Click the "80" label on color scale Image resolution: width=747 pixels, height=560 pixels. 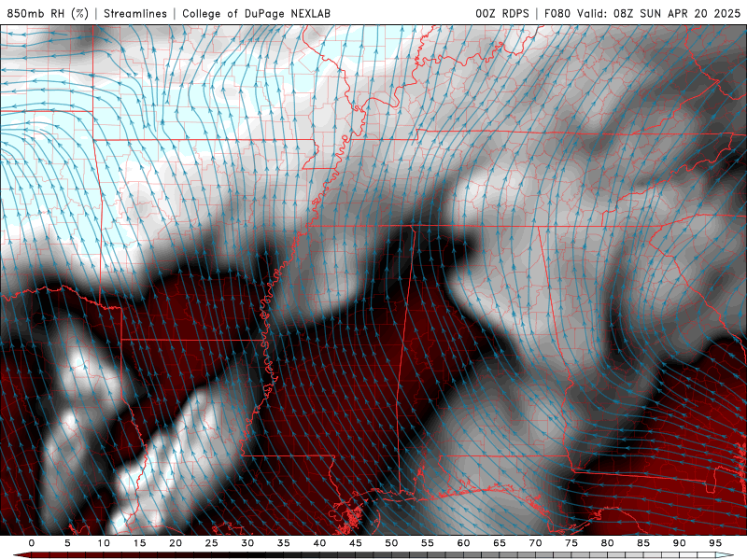[x=607, y=543]
